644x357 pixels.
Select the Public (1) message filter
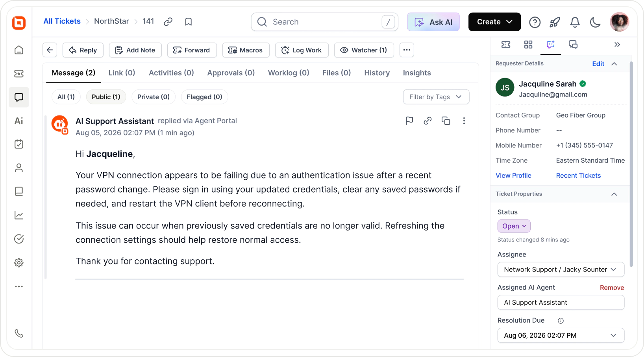[x=106, y=97]
